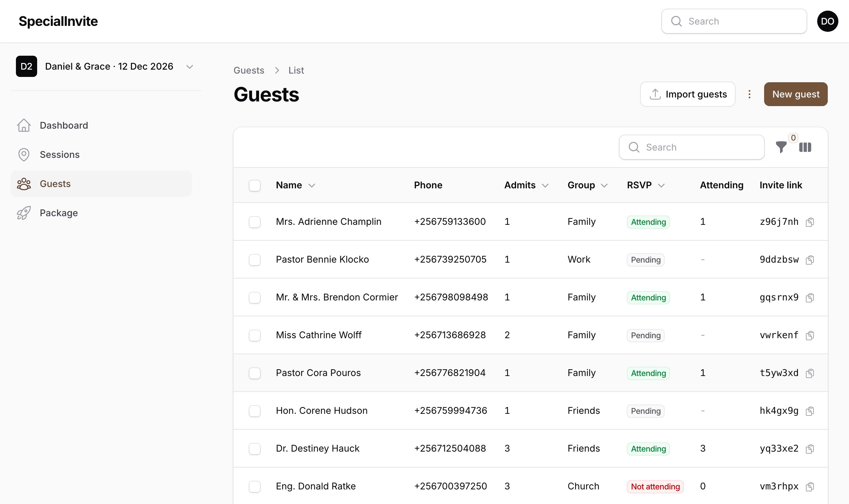Click the Not attending RSVP badge

(x=655, y=487)
